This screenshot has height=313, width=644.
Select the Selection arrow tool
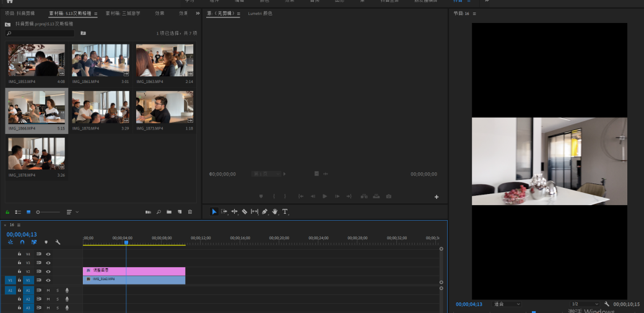(214, 211)
